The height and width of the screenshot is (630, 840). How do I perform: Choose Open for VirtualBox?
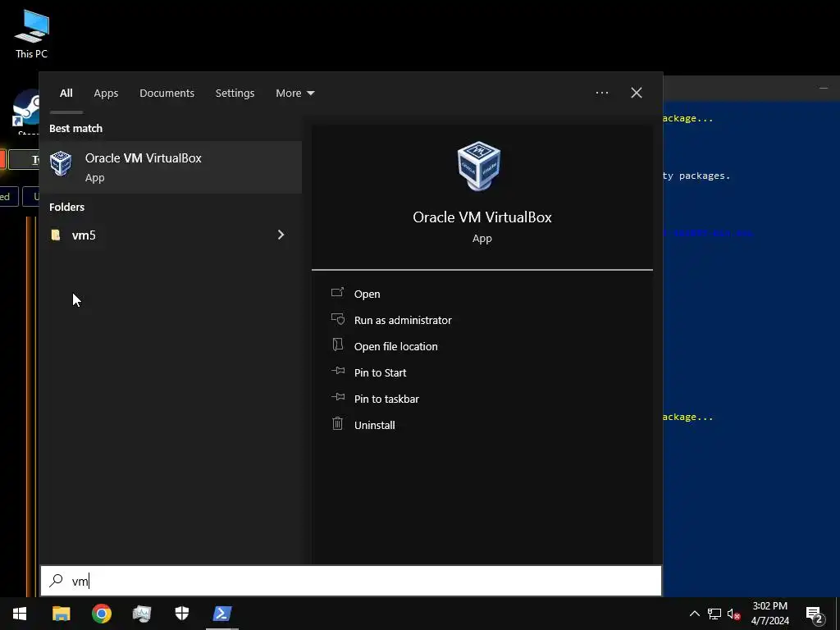pos(367,294)
